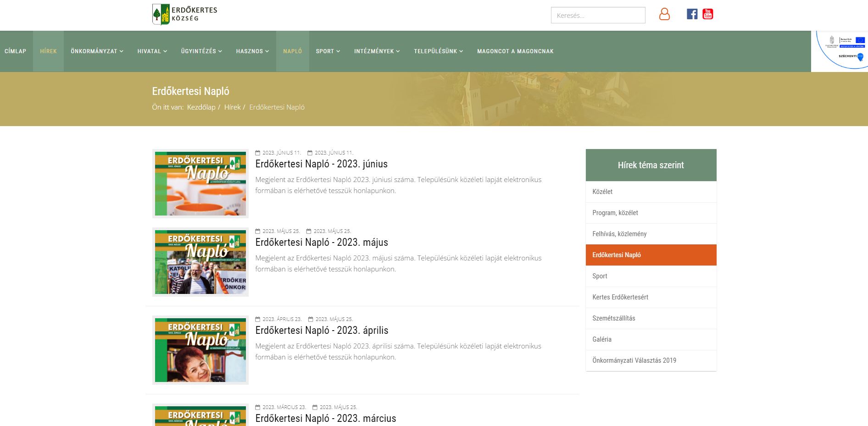Click the Hírek breadcrumb link
Screen dimensions: 868x426
click(x=232, y=107)
